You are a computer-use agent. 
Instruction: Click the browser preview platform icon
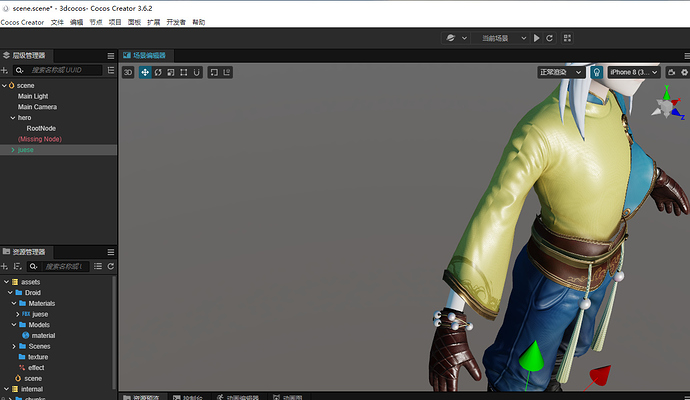(x=450, y=38)
